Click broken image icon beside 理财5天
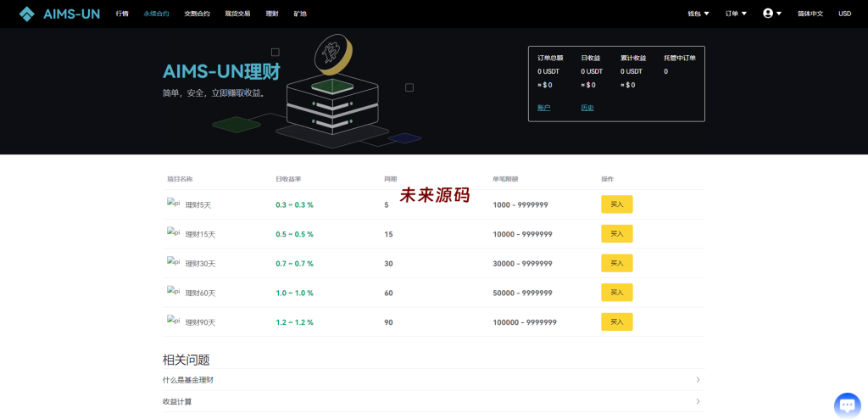The image size is (868, 419). tap(174, 203)
